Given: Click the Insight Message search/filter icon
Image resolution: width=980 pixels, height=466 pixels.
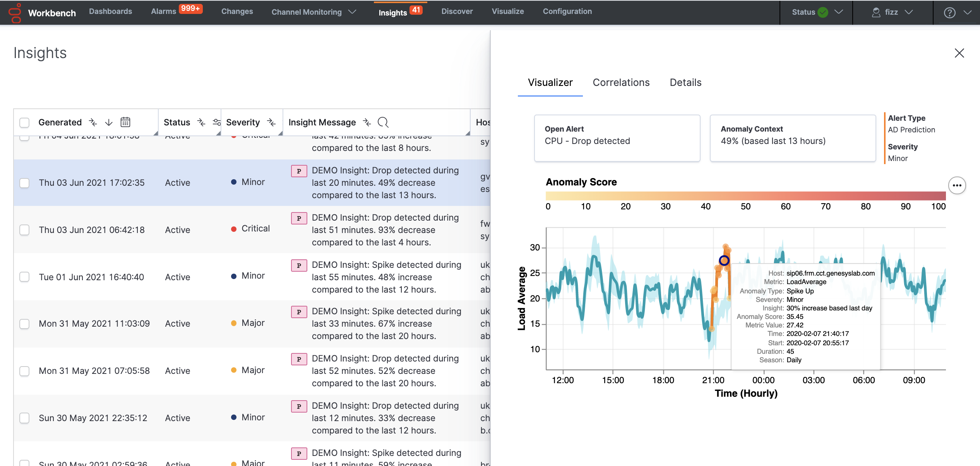Looking at the screenshot, I should (384, 122).
